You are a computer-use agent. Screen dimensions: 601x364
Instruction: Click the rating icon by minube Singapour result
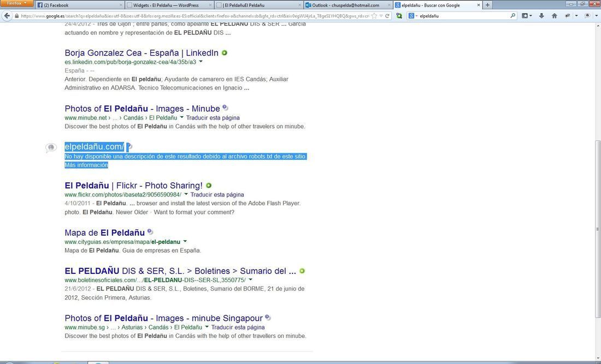click(268, 318)
